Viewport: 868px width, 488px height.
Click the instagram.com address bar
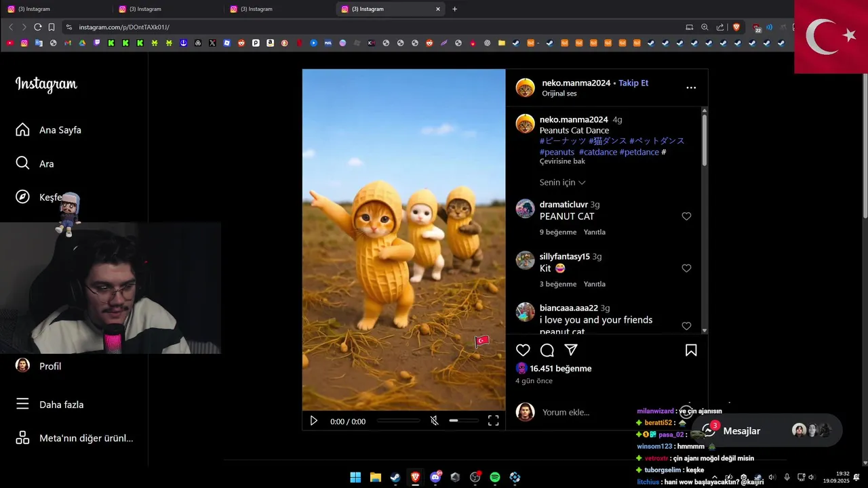(x=373, y=27)
